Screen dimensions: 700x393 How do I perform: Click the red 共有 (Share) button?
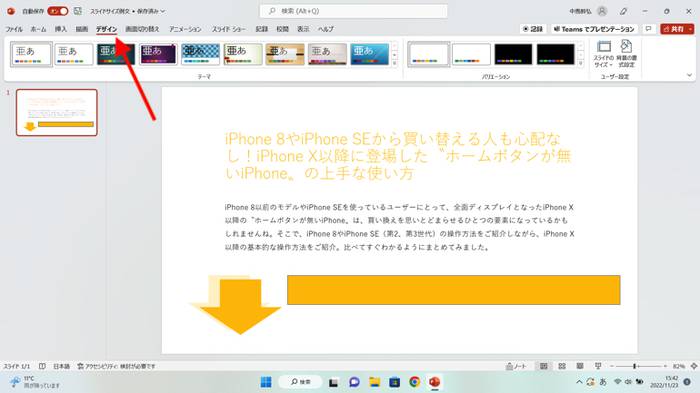[674, 29]
